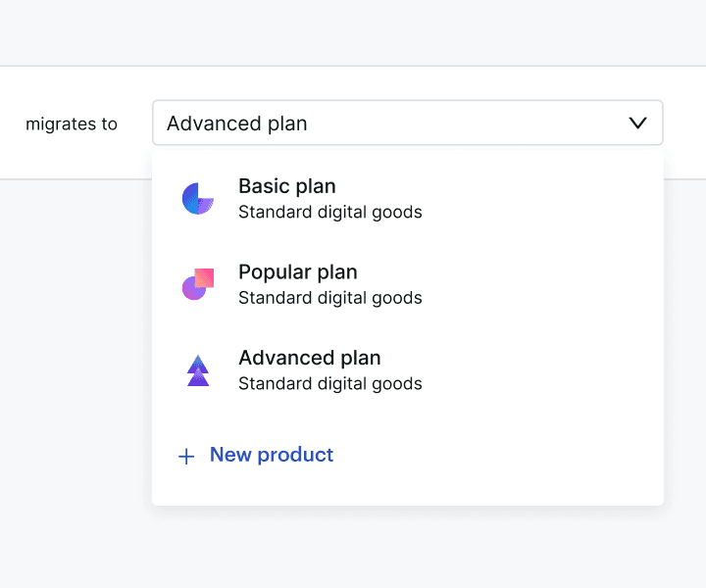Click "Standard digital goods" under Popular plan
This screenshot has height=588, width=706.
click(x=330, y=298)
